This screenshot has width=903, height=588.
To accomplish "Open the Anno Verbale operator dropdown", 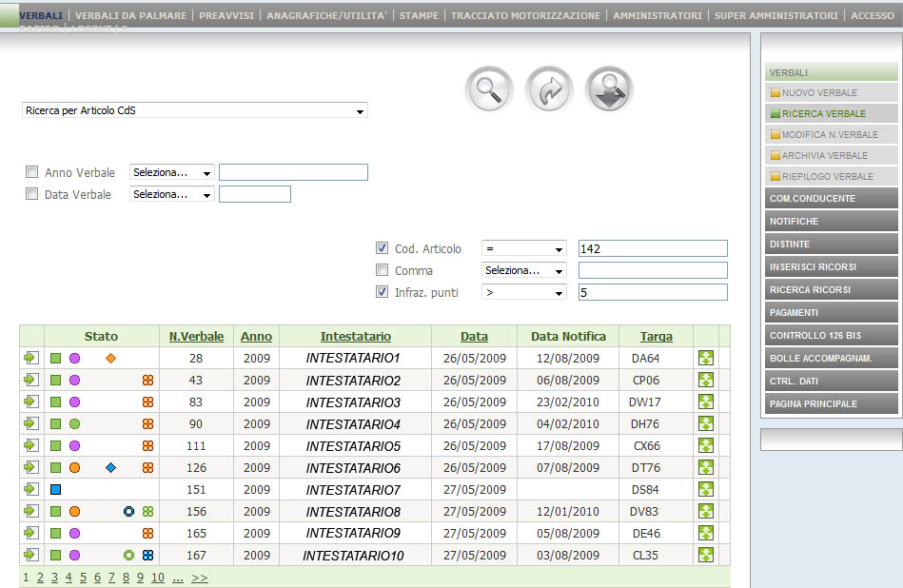I will pos(172,172).
